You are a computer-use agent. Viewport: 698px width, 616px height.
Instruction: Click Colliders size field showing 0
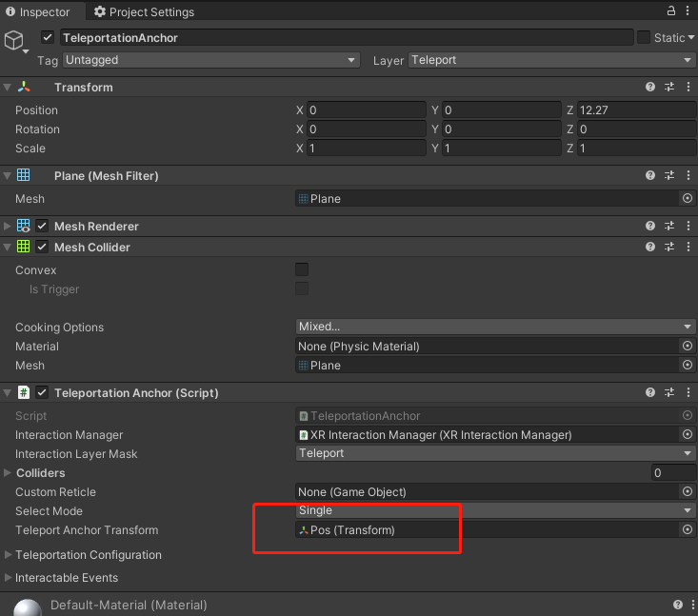673,472
